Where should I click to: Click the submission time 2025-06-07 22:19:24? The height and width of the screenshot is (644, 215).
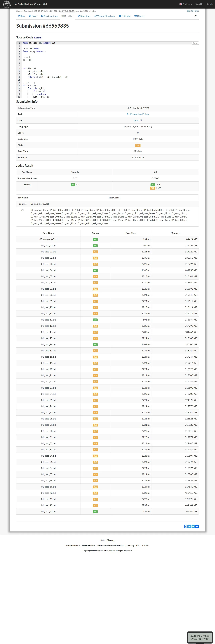[x=138, y=108]
